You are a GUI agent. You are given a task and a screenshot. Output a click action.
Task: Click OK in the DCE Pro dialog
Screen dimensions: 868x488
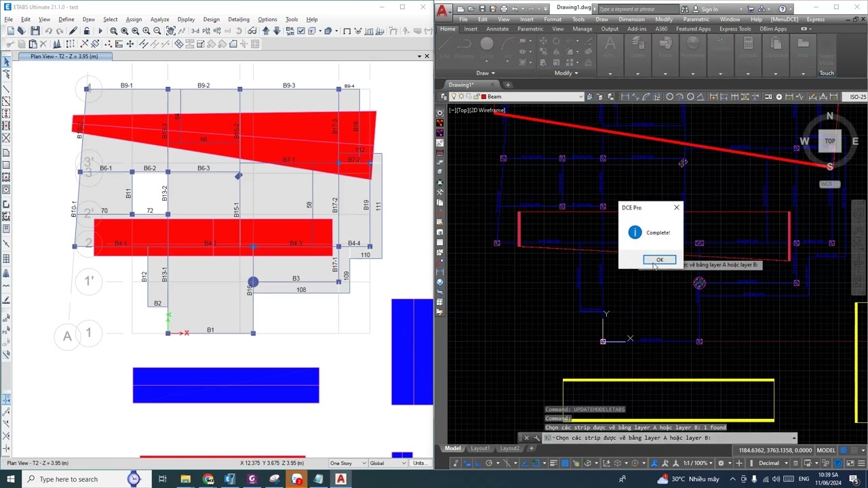[659, 260]
